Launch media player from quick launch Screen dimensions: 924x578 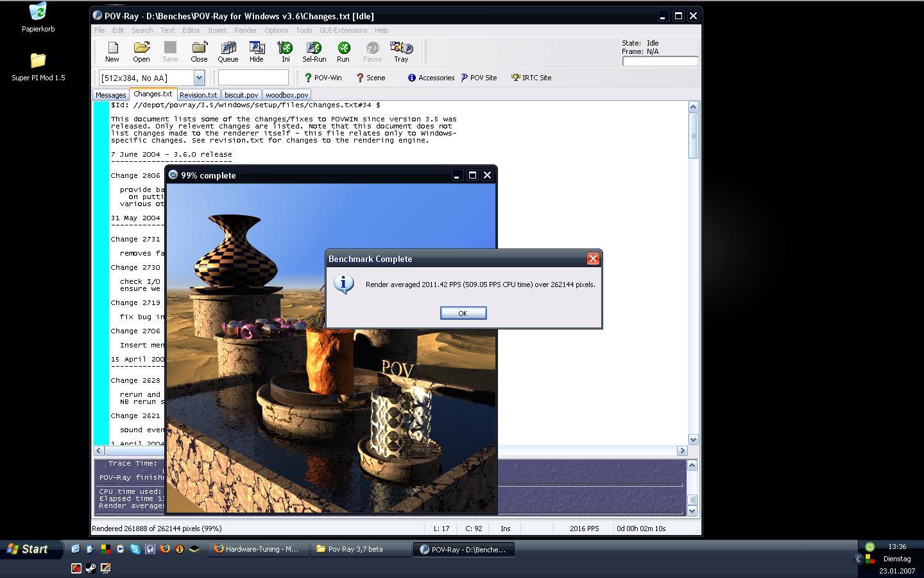point(120,549)
